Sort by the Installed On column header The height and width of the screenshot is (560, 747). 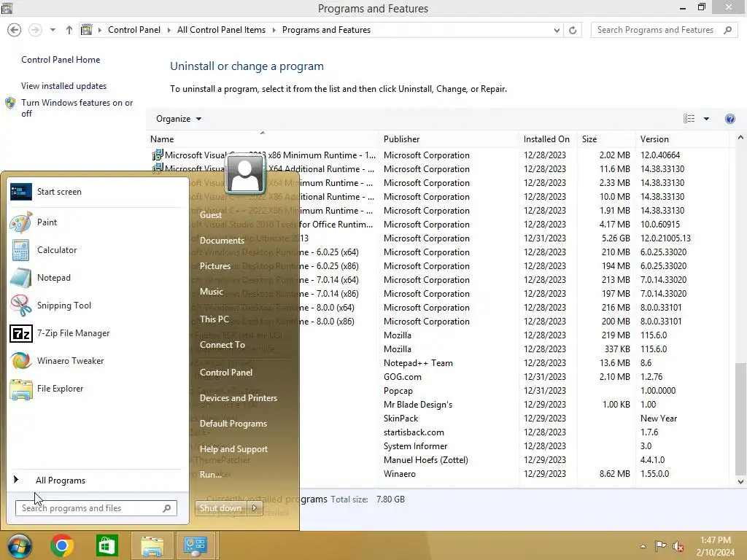547,139
